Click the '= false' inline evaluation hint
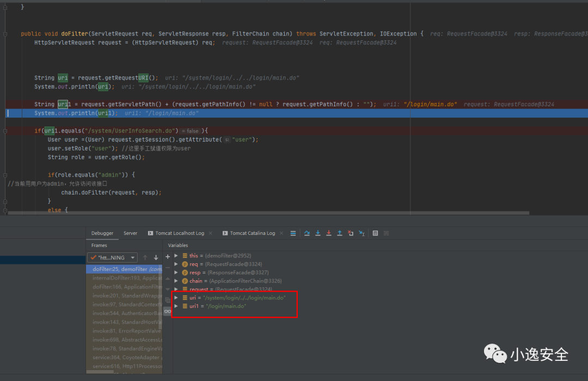This screenshot has width=588, height=381. pyautogui.click(x=191, y=131)
